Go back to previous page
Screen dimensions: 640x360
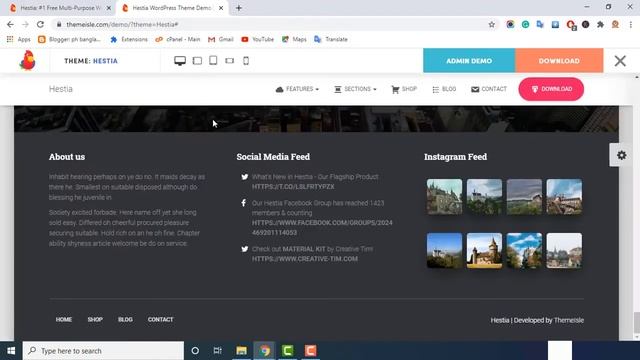(x=10, y=24)
